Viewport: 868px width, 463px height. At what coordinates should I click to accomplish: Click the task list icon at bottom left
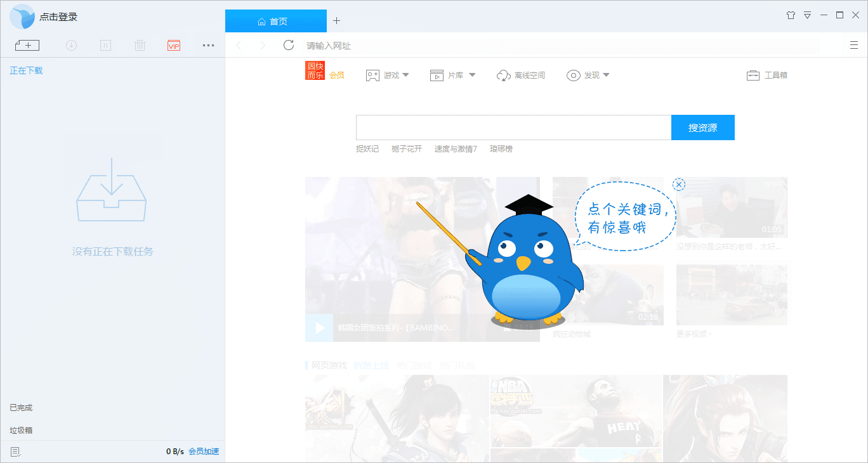(16, 452)
